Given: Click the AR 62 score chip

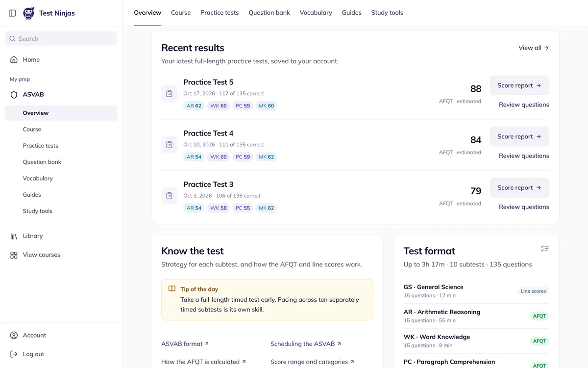Looking at the screenshot, I should tap(194, 105).
